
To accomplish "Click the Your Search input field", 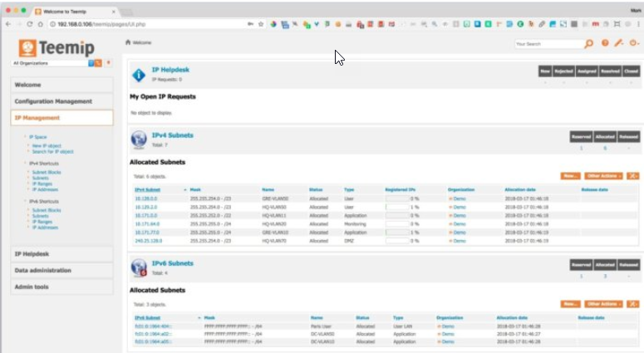I will click(547, 43).
